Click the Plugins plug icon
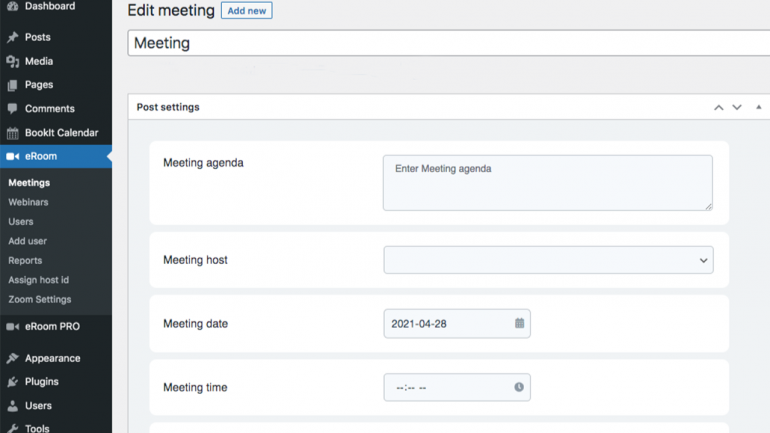770x433 pixels. 13,381
